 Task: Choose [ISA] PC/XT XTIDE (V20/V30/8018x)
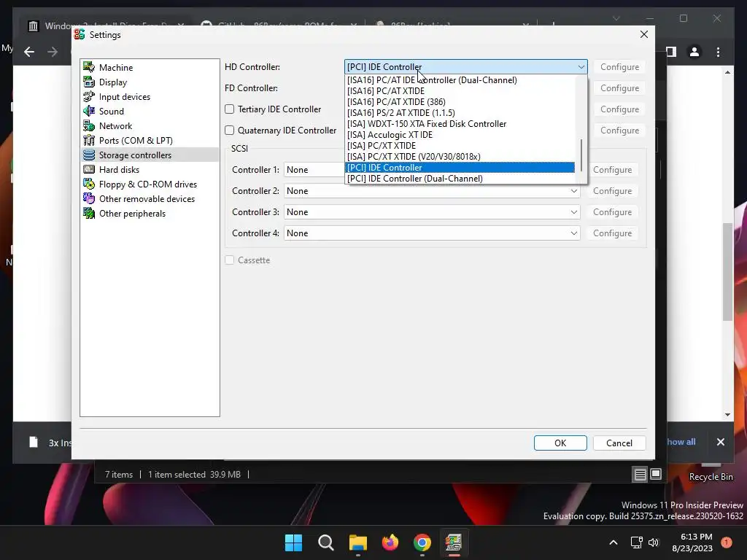coord(460,157)
